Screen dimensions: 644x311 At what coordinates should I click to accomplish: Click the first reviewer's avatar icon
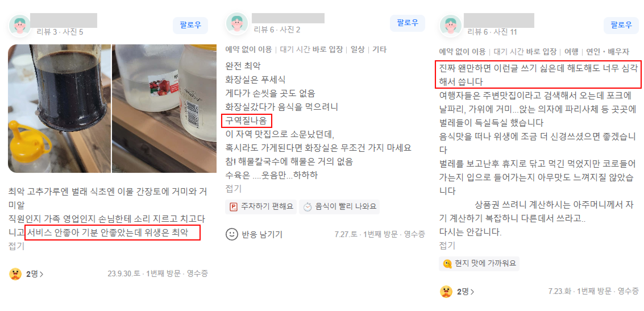coord(20,25)
